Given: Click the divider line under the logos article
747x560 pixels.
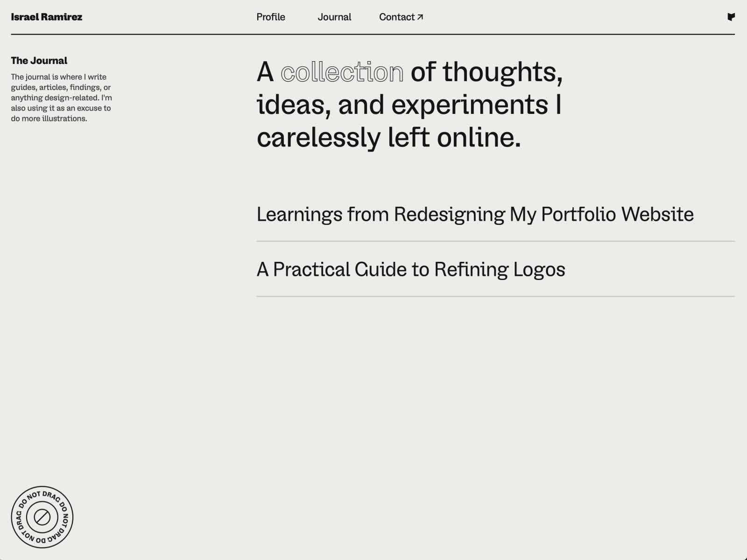Looking at the screenshot, I should tap(496, 296).
